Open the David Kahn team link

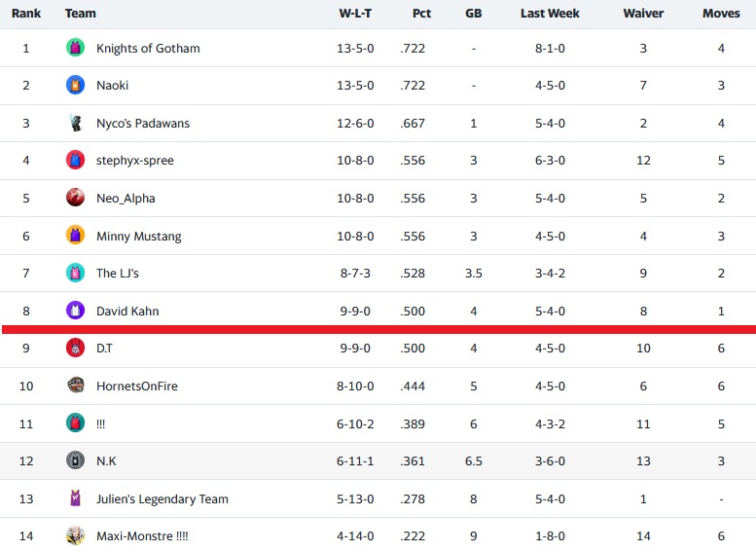[x=127, y=312]
